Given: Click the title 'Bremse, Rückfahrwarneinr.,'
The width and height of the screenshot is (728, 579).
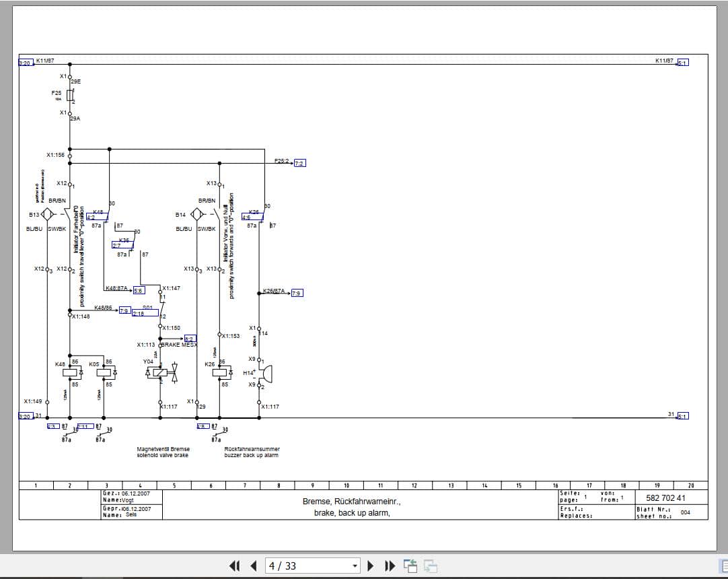Looking at the screenshot, I should pyautogui.click(x=351, y=502).
